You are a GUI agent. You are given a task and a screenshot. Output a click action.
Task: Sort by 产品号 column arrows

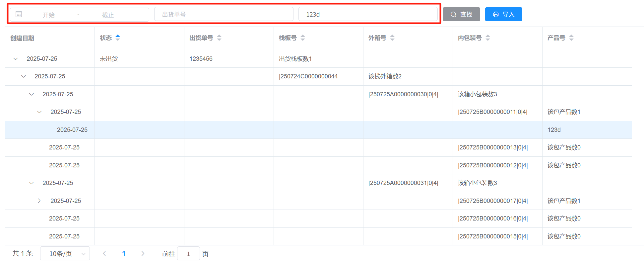pos(571,38)
